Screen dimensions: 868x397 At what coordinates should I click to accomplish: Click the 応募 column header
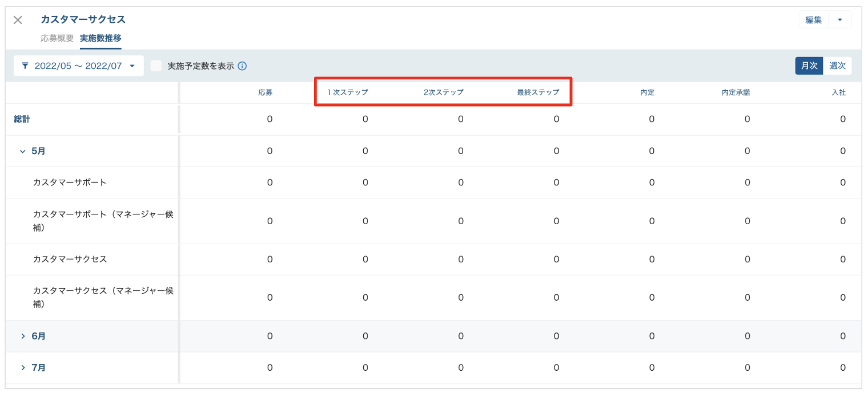265,92
